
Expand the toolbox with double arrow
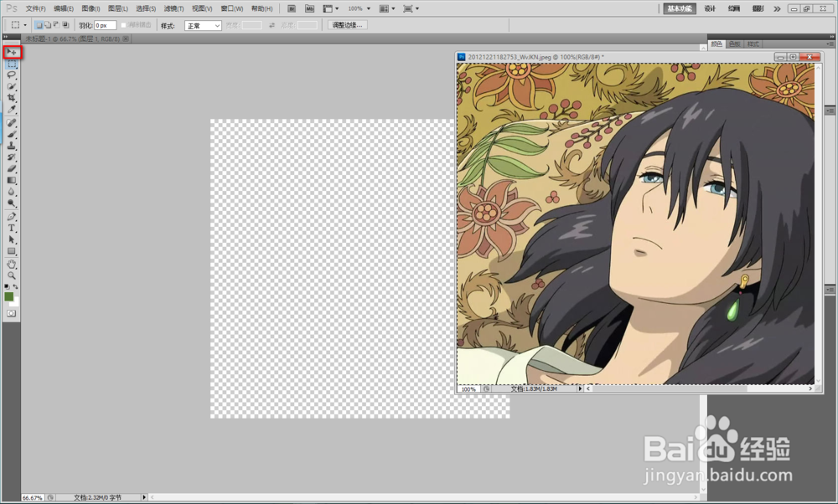(x=5, y=37)
